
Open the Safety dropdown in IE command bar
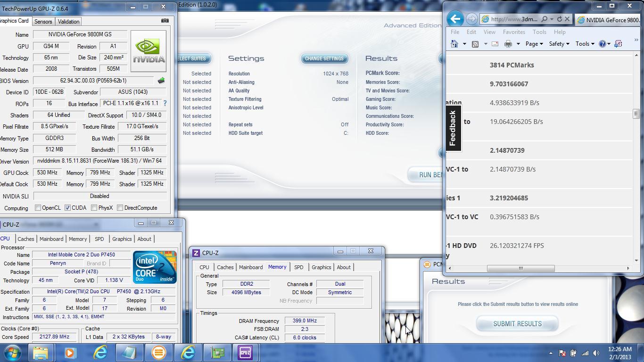click(559, 44)
